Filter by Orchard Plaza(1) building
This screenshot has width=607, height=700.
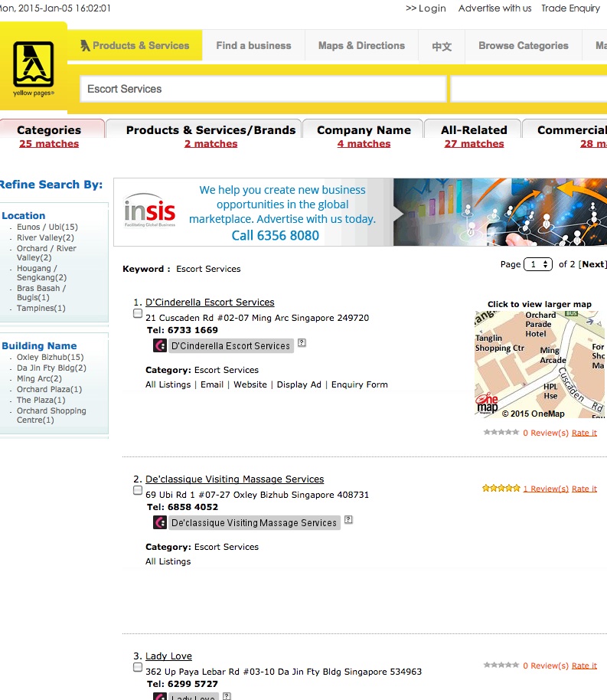pos(49,389)
